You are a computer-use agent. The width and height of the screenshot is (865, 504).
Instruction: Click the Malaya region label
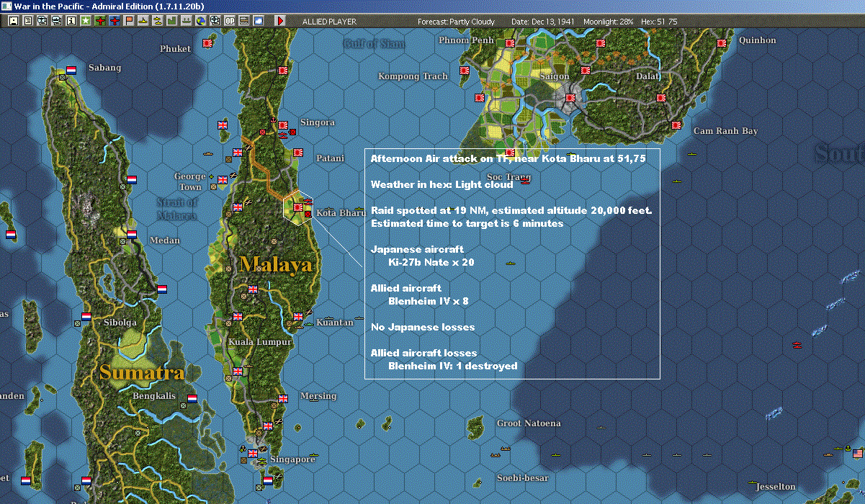[276, 264]
